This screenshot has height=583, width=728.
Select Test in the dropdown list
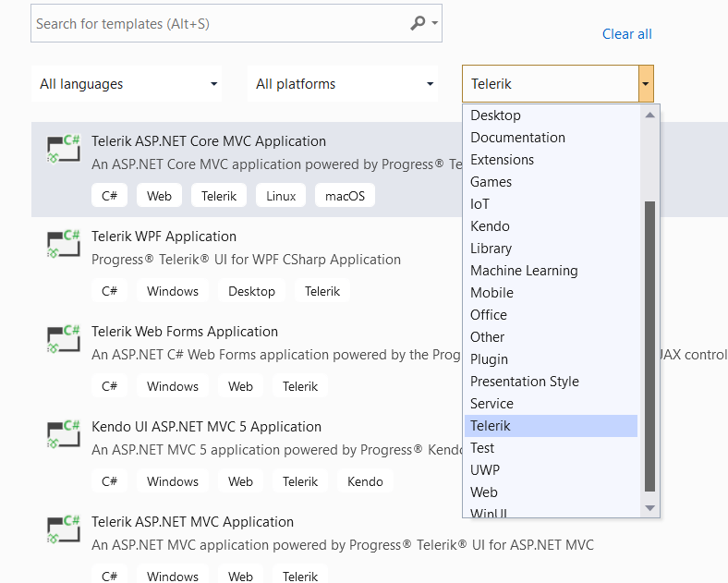pyautogui.click(x=551, y=448)
